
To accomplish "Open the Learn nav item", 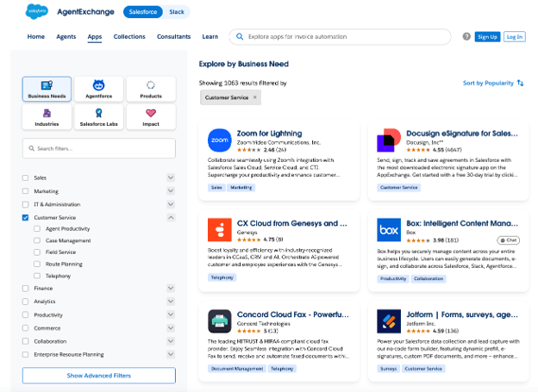I will [x=210, y=37].
